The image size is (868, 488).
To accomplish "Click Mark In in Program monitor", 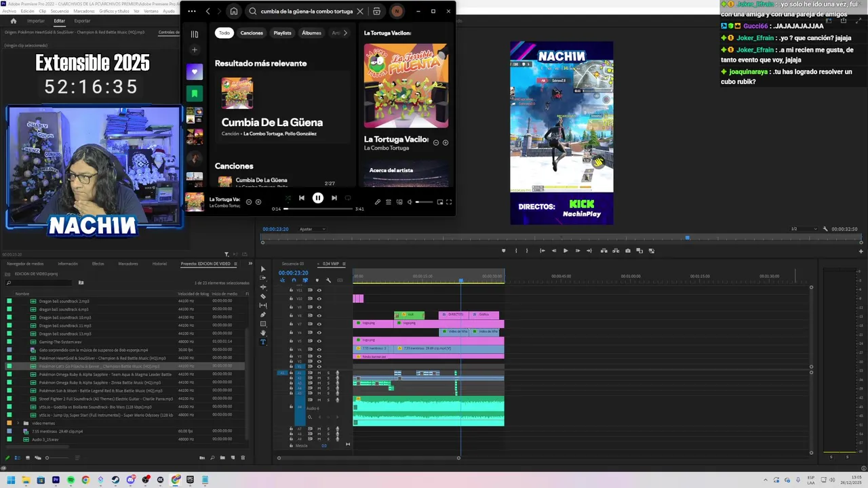I will pos(516,251).
